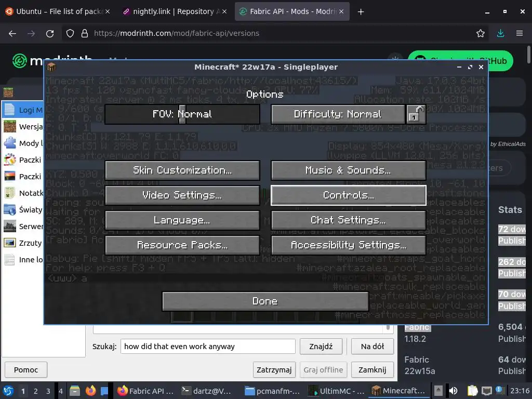Click the tracking protection shield icon
This screenshot has height=399, width=532.
pos(70,33)
